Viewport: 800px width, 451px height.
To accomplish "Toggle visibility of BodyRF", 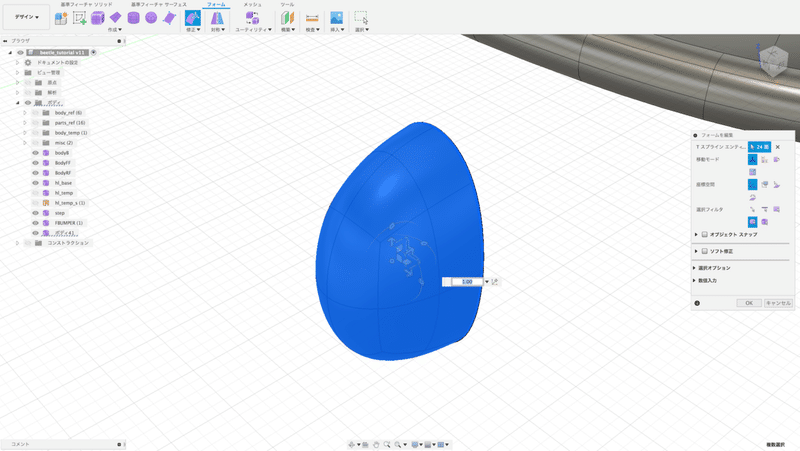I will (35, 173).
